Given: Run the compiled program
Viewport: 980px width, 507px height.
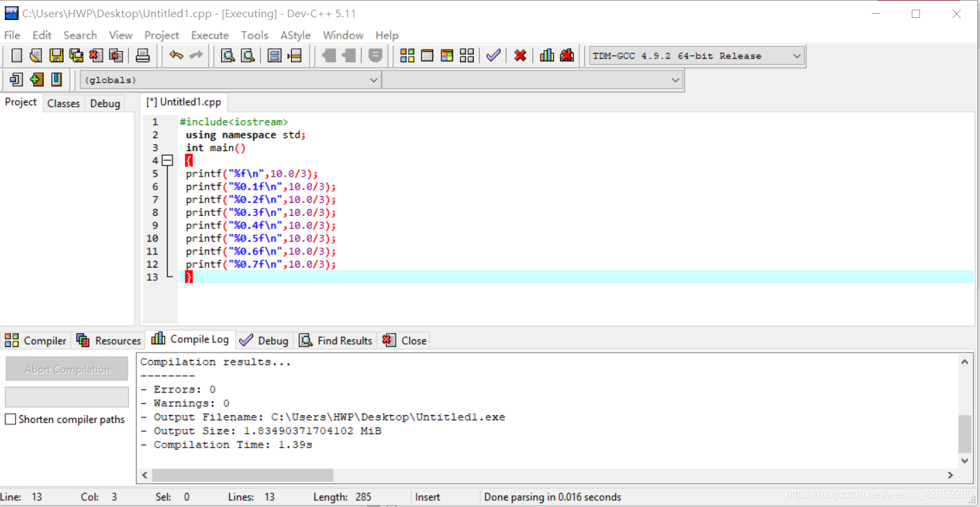Looking at the screenshot, I should click(427, 55).
